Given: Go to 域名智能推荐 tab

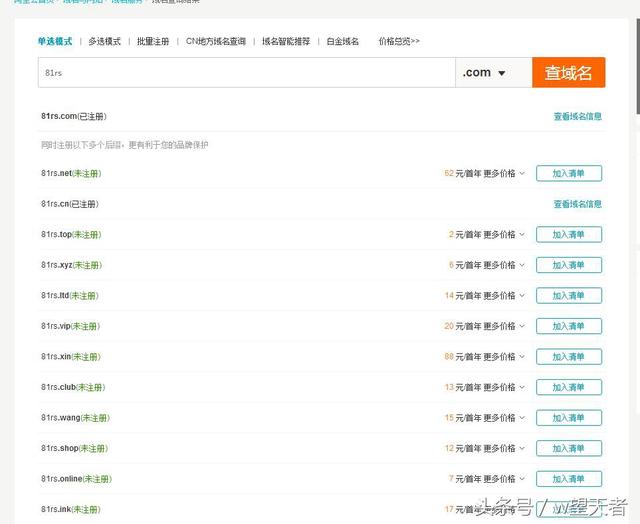Looking at the screenshot, I should [286, 41].
